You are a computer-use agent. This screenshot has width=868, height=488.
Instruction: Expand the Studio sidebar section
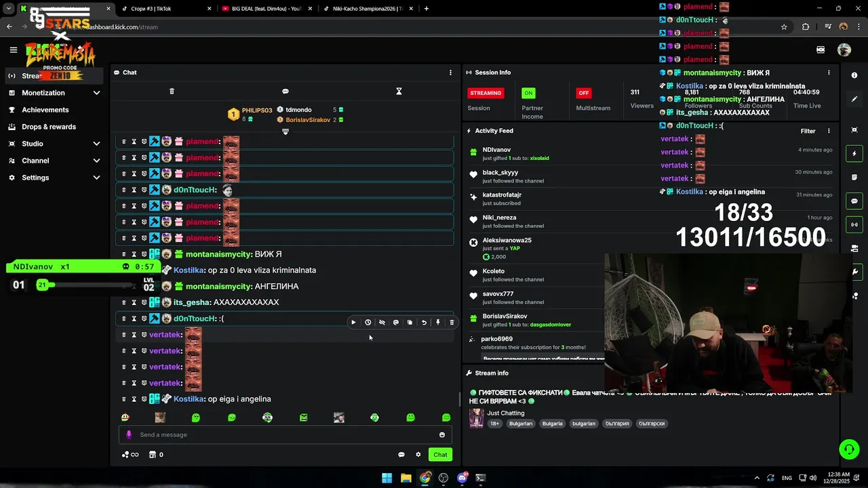tap(96, 144)
